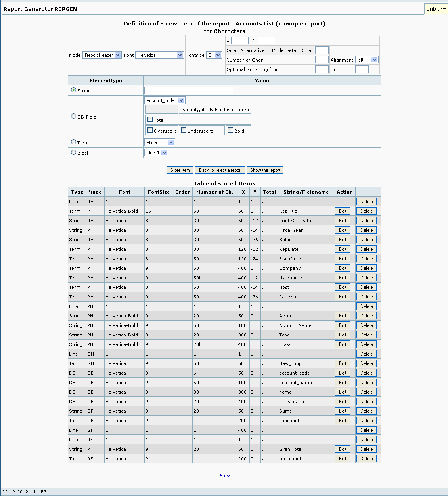Select the DB-Field radio button
Viewport: 448px width, 496px height.
point(73,116)
